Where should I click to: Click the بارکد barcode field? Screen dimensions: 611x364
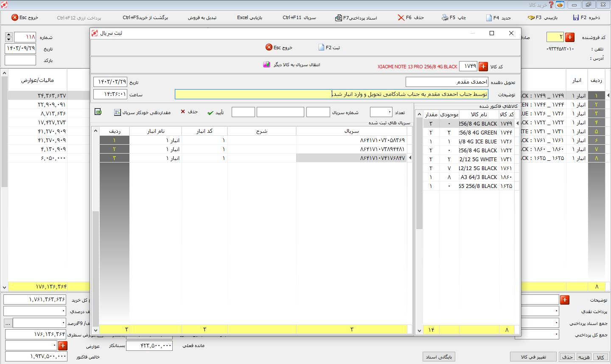point(20,60)
